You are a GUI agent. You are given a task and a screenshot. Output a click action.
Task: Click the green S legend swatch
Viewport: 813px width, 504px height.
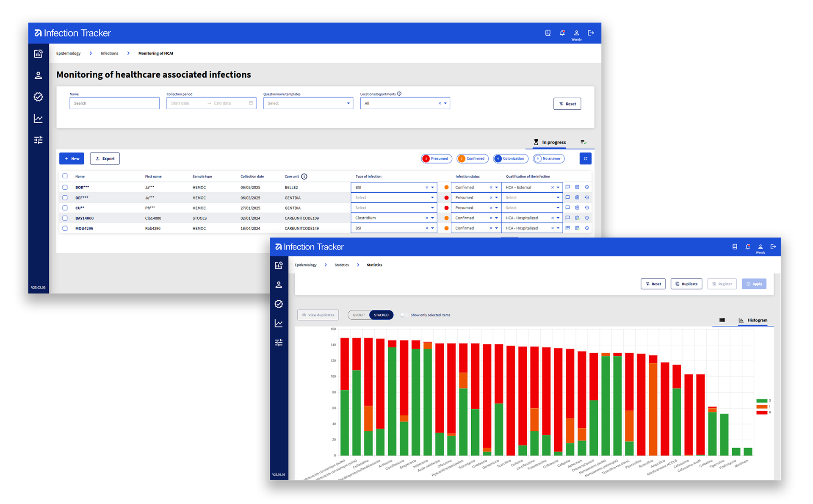tap(762, 401)
